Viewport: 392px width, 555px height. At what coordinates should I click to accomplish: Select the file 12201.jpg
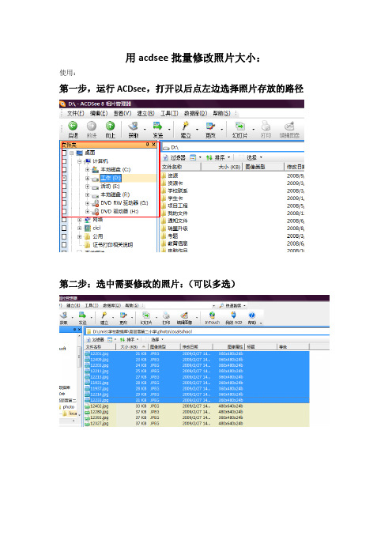pyautogui.click(x=97, y=353)
